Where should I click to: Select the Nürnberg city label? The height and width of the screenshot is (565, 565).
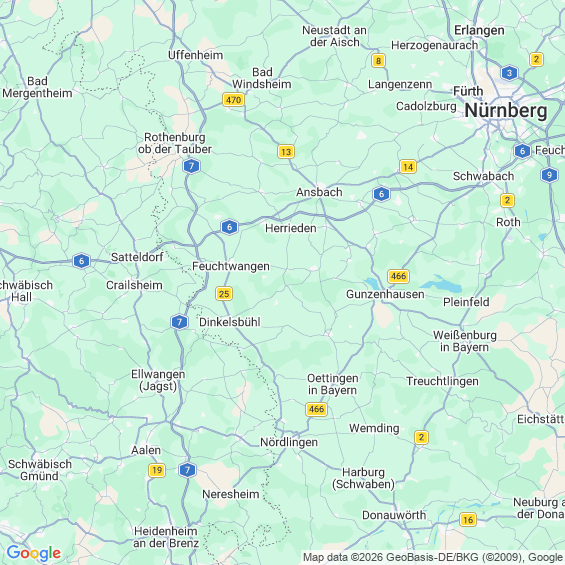pyautogui.click(x=506, y=110)
